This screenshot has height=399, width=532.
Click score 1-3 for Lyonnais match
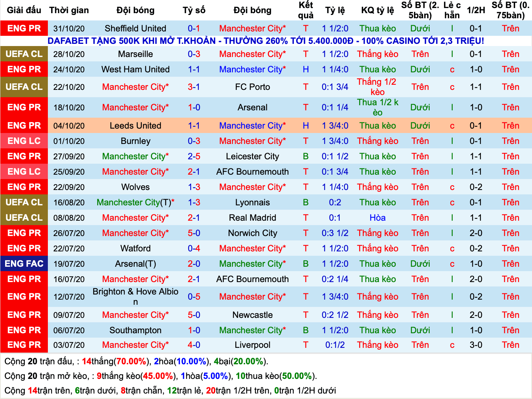194,202
